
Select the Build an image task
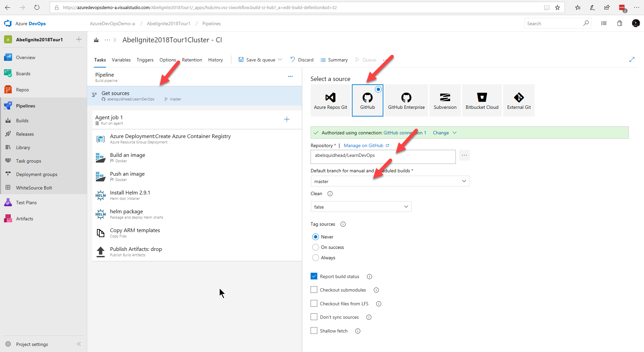pyautogui.click(x=197, y=158)
